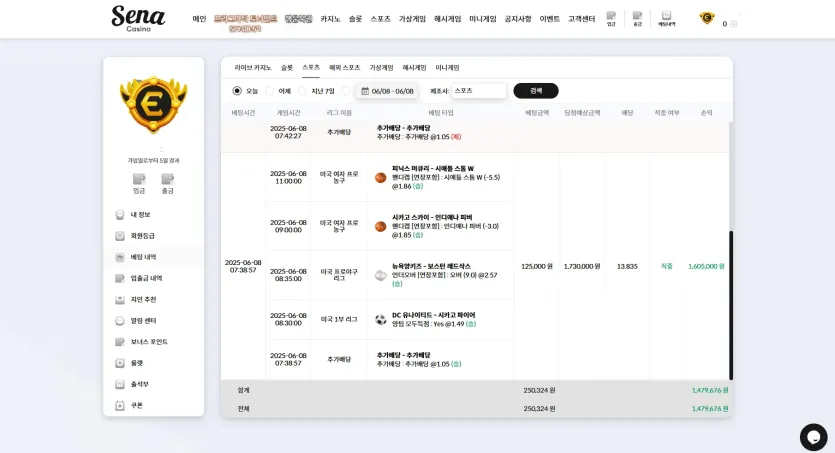Switch to the 해시게임 tab in betting history
This screenshot has height=453, width=835.
pyautogui.click(x=414, y=68)
